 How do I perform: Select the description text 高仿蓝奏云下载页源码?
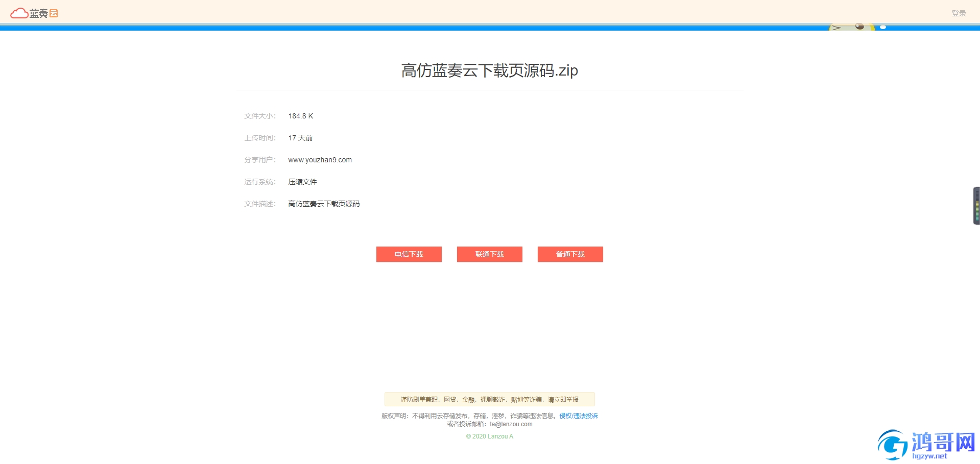324,204
